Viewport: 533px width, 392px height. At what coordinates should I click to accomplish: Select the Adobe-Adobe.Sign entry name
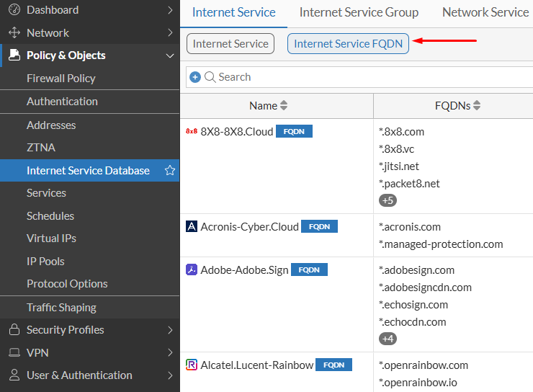pos(244,270)
